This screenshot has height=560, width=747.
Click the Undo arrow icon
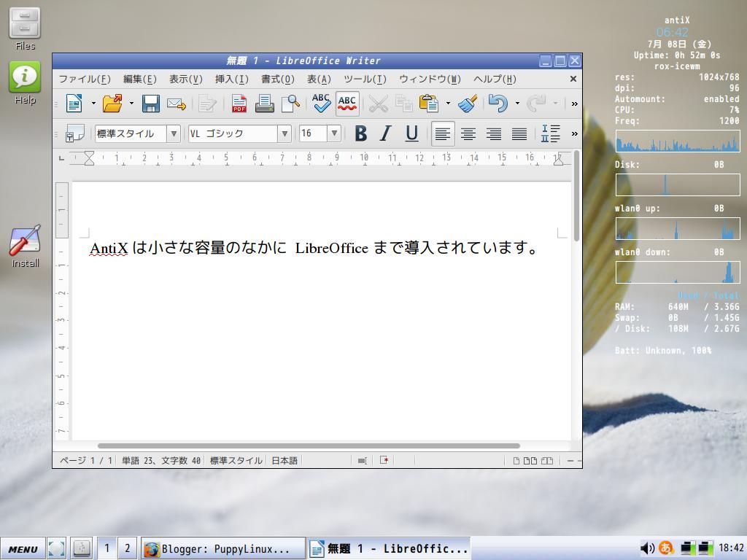click(x=498, y=104)
